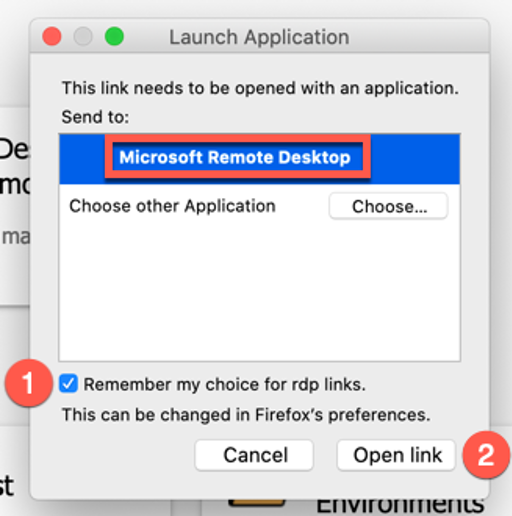
Task: Click the text about the link needing an application
Action: 260,88
